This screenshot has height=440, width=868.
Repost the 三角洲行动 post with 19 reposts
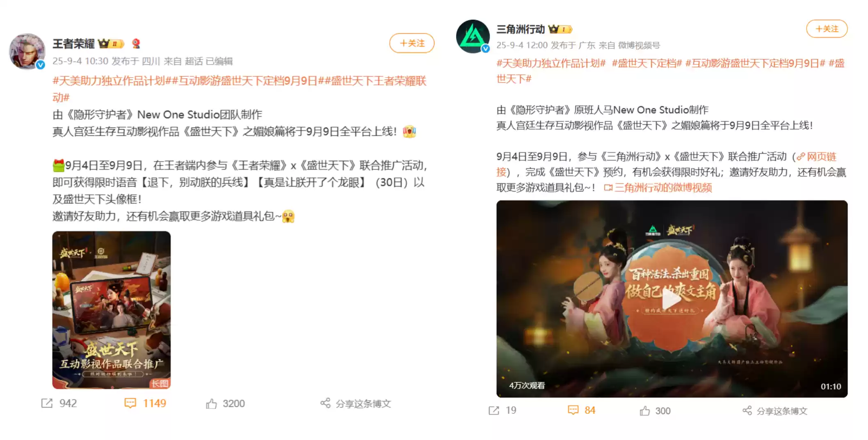click(503, 410)
